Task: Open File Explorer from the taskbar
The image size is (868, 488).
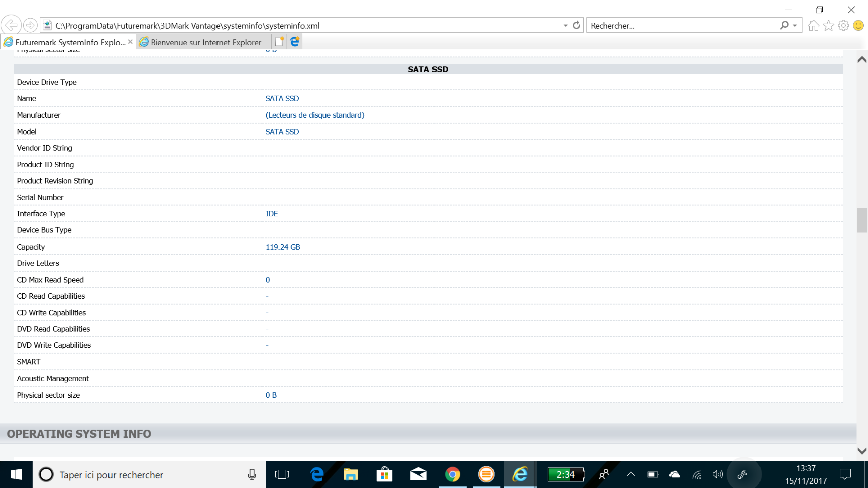Action: click(351, 474)
